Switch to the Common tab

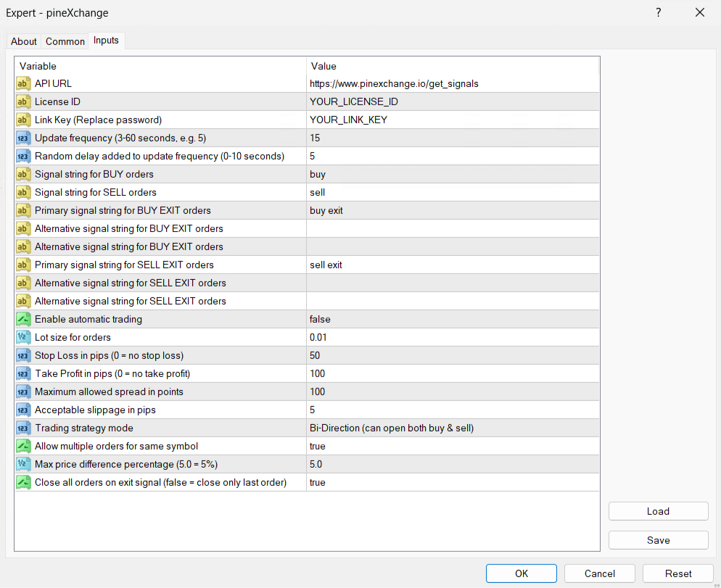point(65,41)
